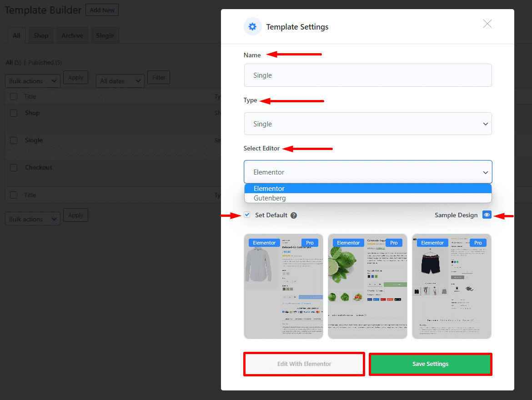Click the Set Default help question mark icon
This screenshot has width=532, height=400.
point(294,215)
